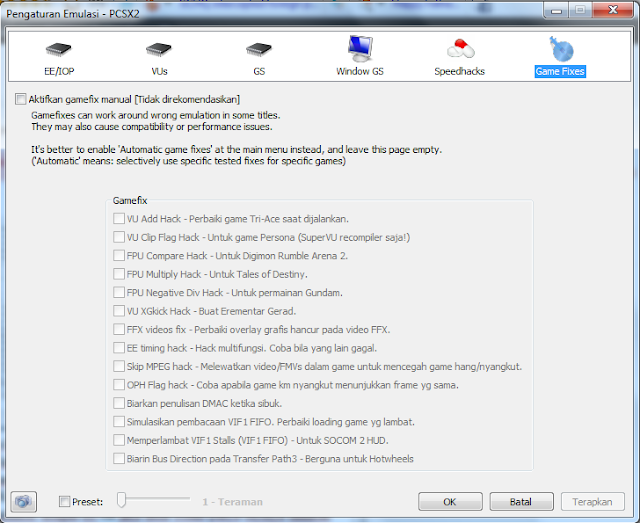Open the EE/IOP chip icon tab
The height and width of the screenshot is (523, 640).
[59, 49]
